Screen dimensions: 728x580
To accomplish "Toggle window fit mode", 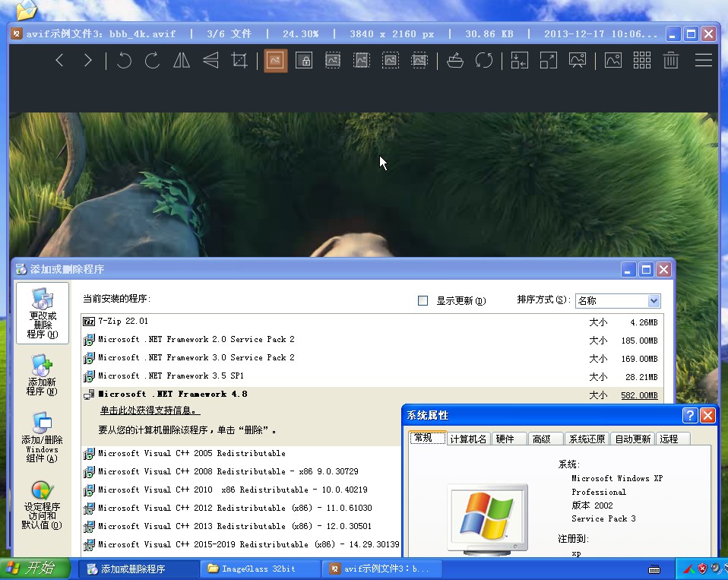I will click(x=520, y=60).
